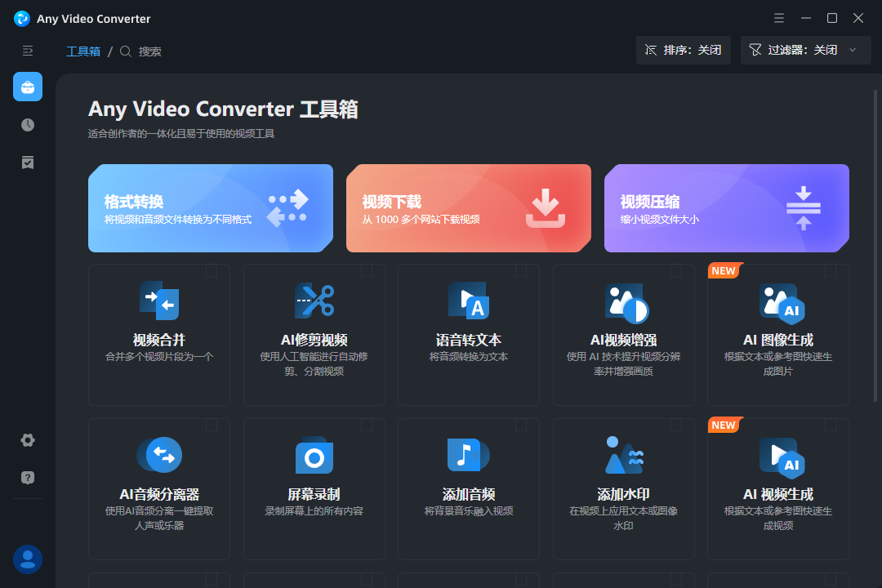Click the AI 图像生成 icon
The height and width of the screenshot is (588, 882).
782,304
